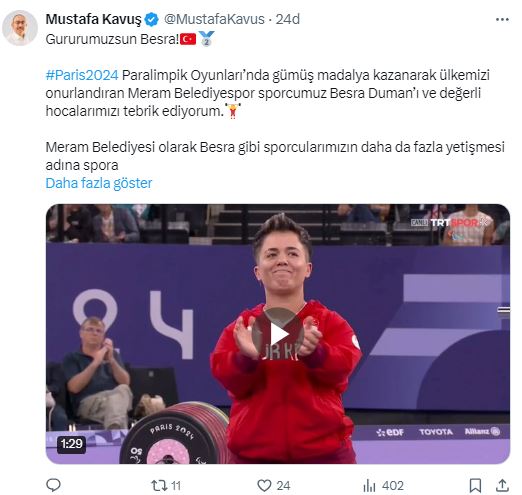Click the blue verified badge
This screenshot has width=522, height=495.
point(152,20)
